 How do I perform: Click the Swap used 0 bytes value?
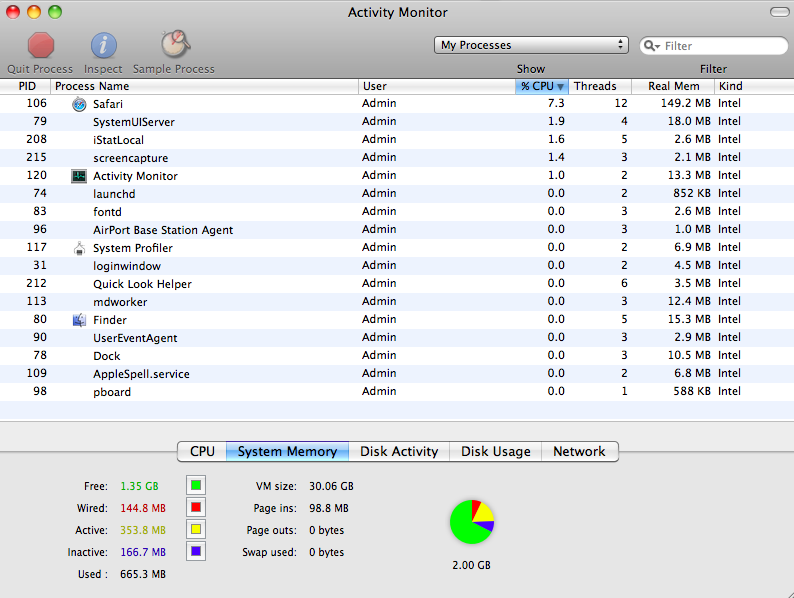point(326,552)
